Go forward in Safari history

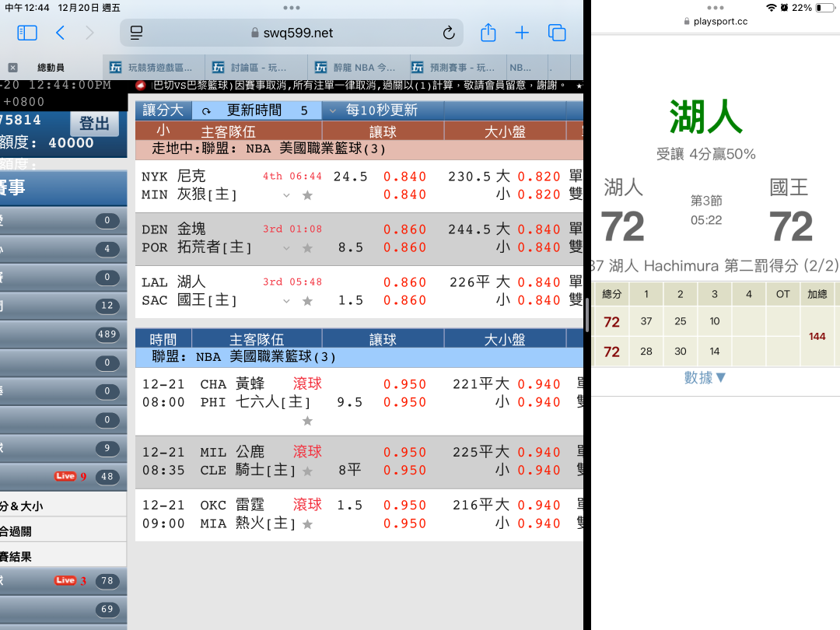pos(89,33)
